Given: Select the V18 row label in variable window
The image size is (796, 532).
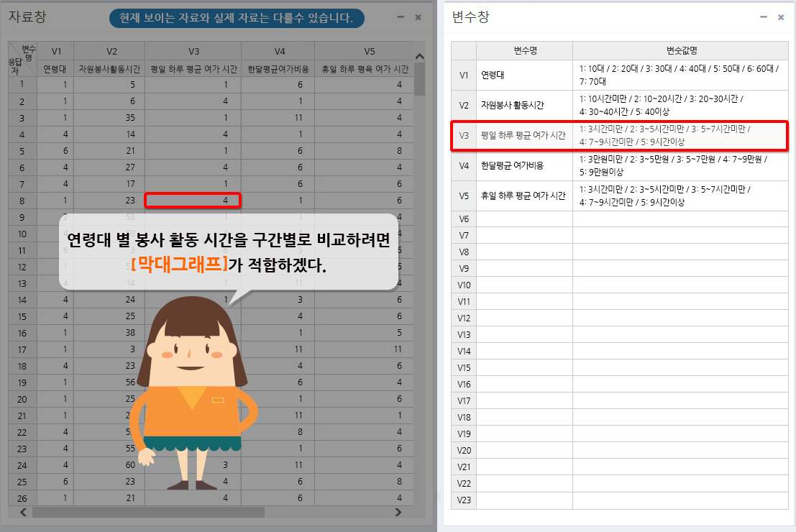Looking at the screenshot, I should pyautogui.click(x=464, y=417).
